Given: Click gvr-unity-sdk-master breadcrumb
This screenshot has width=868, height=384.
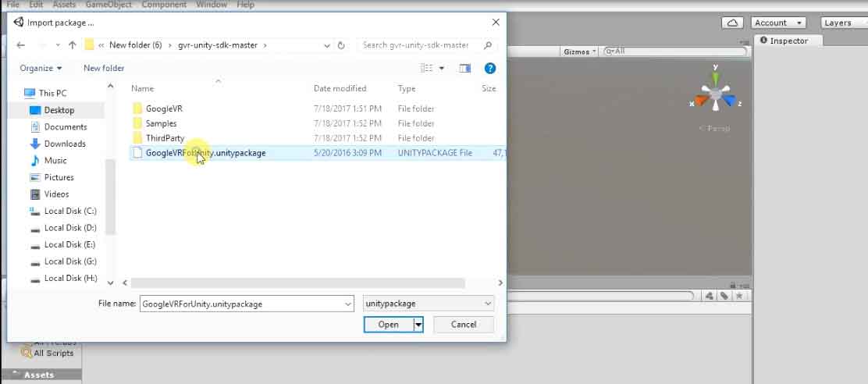Looking at the screenshot, I should 218,45.
